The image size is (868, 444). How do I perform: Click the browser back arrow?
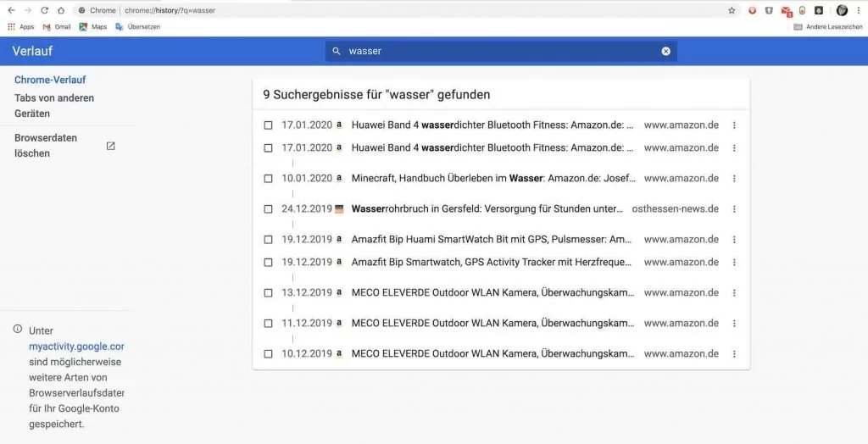click(x=11, y=10)
